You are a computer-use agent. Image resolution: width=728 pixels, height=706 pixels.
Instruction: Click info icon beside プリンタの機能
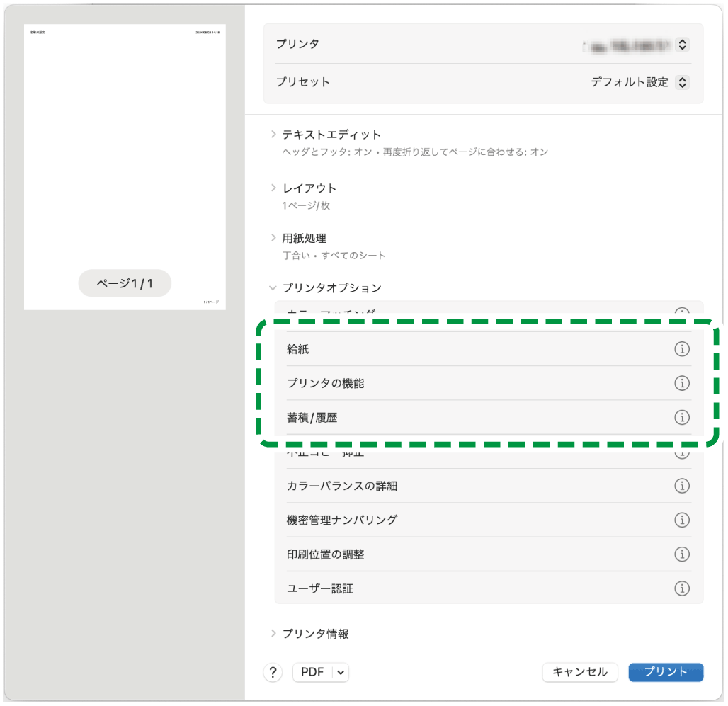(x=681, y=383)
